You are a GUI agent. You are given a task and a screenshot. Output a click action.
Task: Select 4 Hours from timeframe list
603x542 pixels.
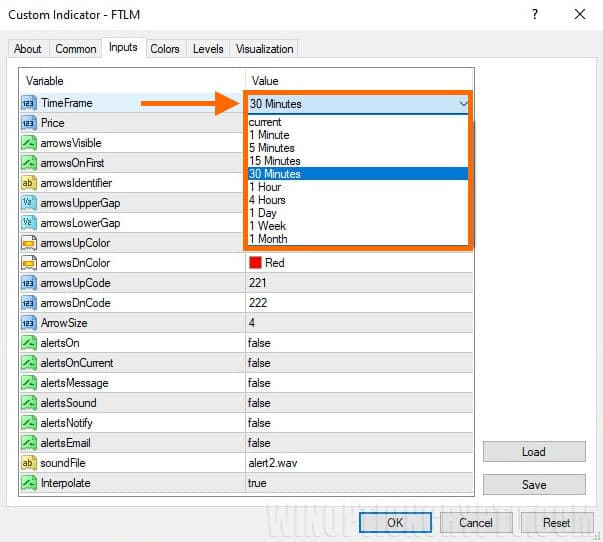(x=268, y=200)
